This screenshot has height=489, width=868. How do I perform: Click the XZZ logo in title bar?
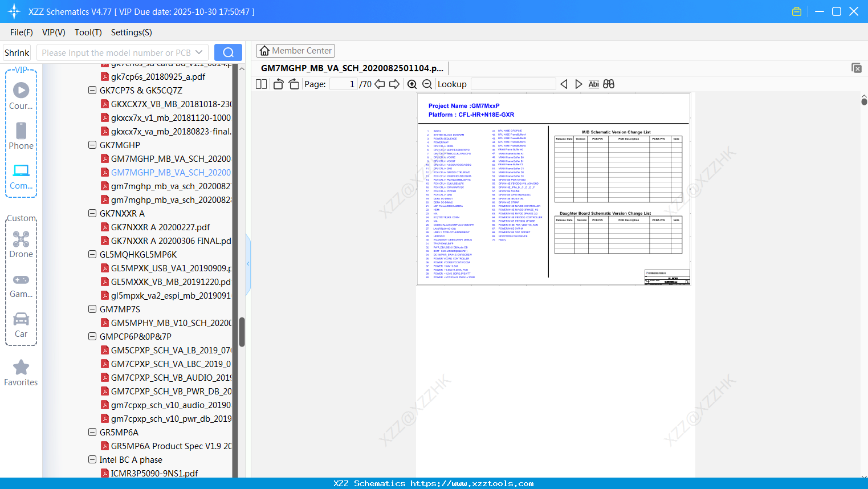click(x=14, y=11)
